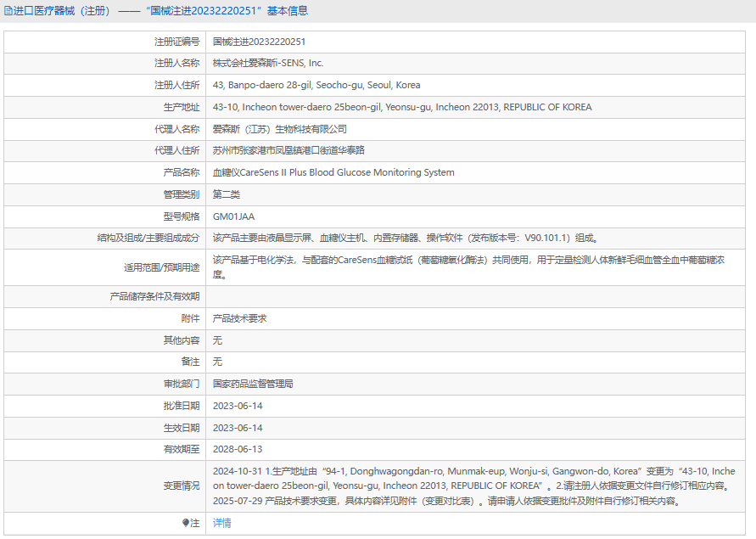The width and height of the screenshot is (756, 539).
Task: Select the registrant name i-SENS, Inc. cell
Action: 268,63
